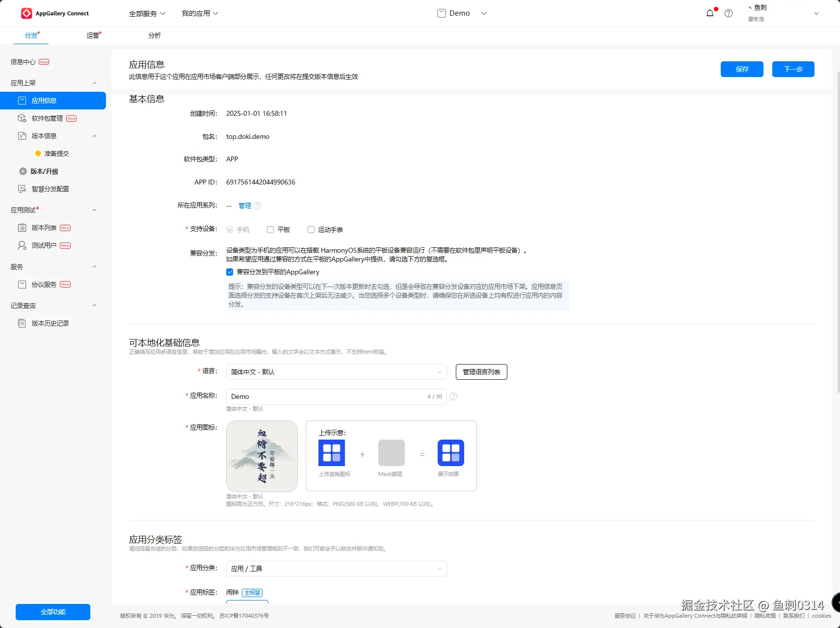Click the 协议服务 sidebar icon
The height and width of the screenshot is (628, 840).
pyautogui.click(x=22, y=285)
